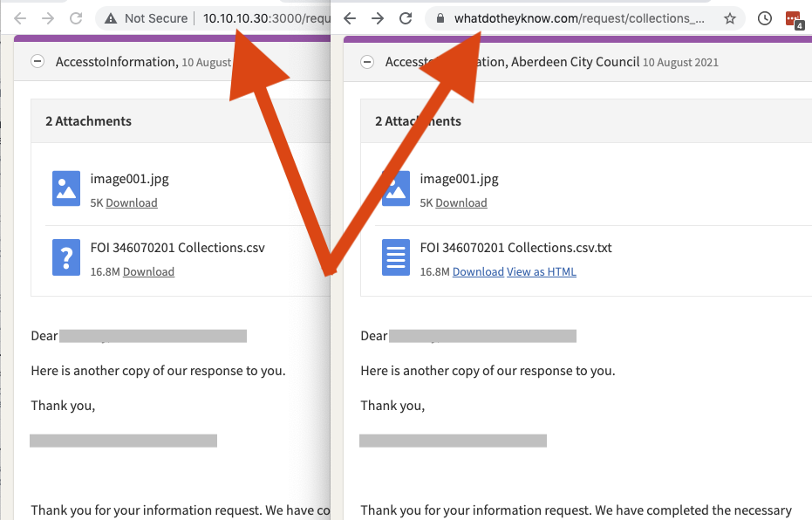Viewport: 812px width, 520px height.
Task: Click 'Aberdeen City Council' in right header
Action: click(576, 62)
